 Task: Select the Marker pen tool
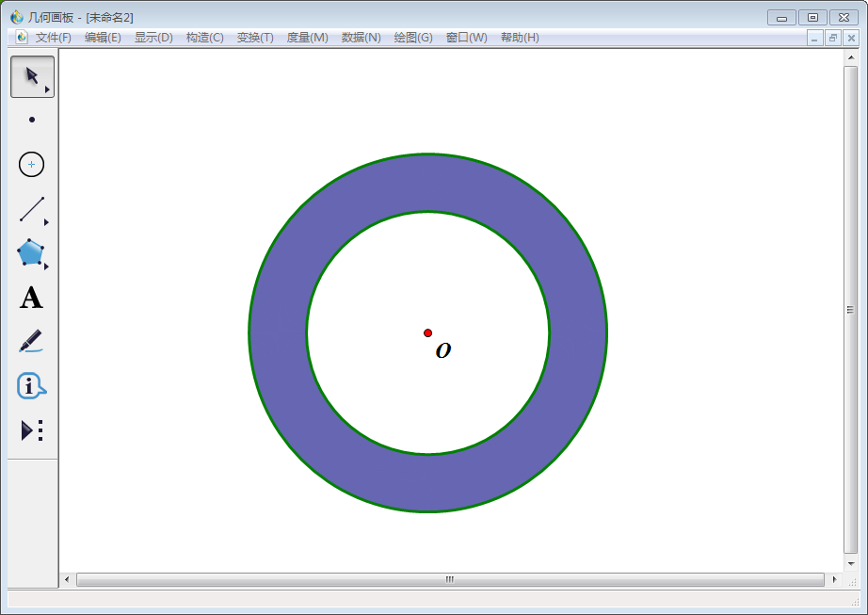click(31, 341)
